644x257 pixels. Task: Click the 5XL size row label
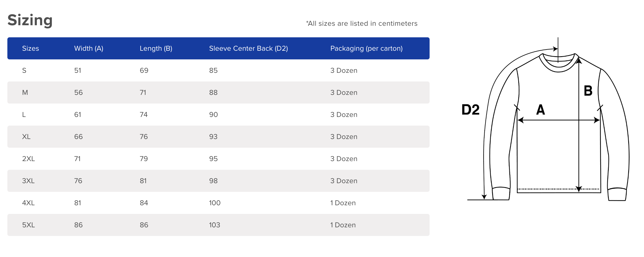28,225
